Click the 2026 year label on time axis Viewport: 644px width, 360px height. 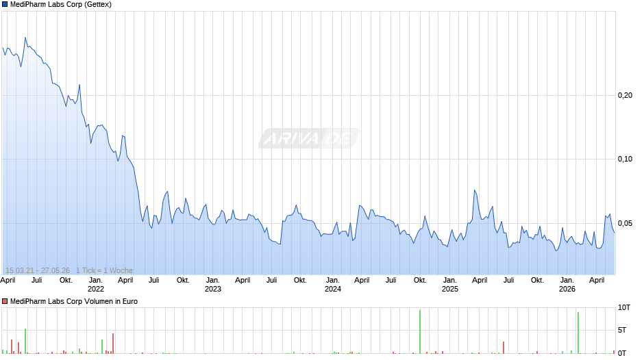click(567, 289)
